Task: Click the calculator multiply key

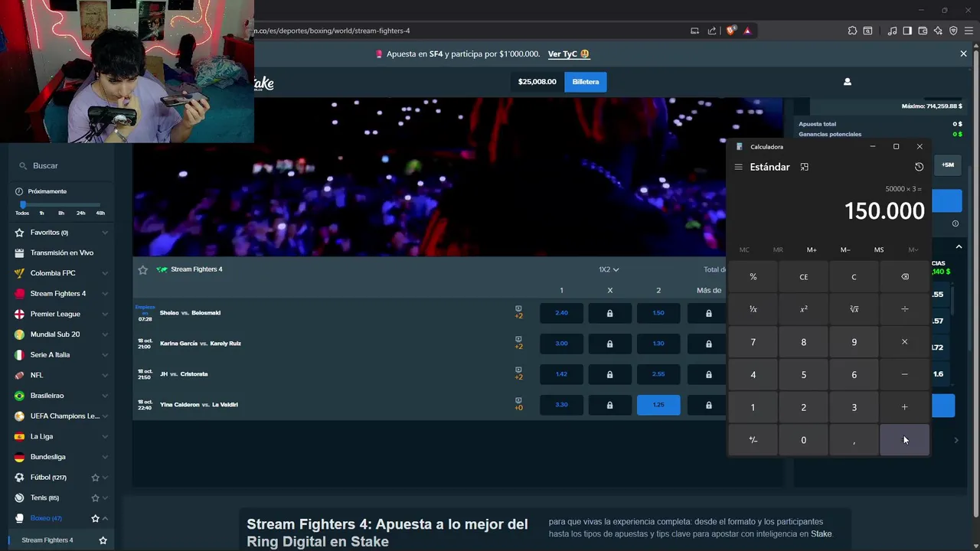Action: coord(904,342)
